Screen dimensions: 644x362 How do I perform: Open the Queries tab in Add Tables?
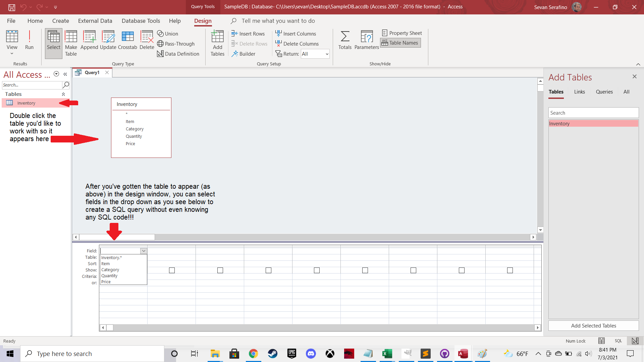[604, 92]
